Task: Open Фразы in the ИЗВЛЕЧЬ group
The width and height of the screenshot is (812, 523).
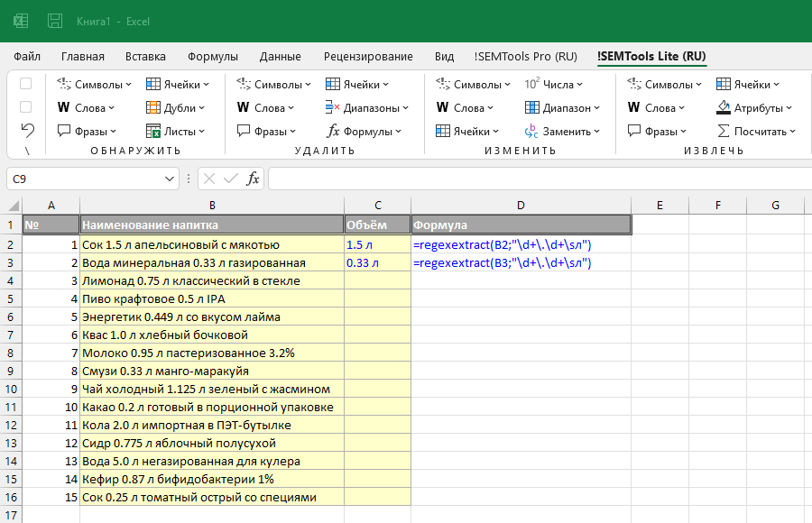Action: 657,131
